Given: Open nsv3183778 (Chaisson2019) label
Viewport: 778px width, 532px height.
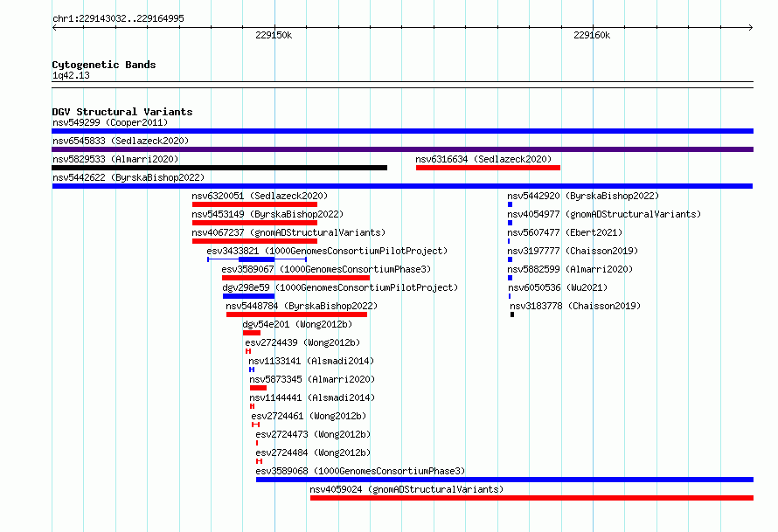Looking at the screenshot, I should click(x=575, y=306).
